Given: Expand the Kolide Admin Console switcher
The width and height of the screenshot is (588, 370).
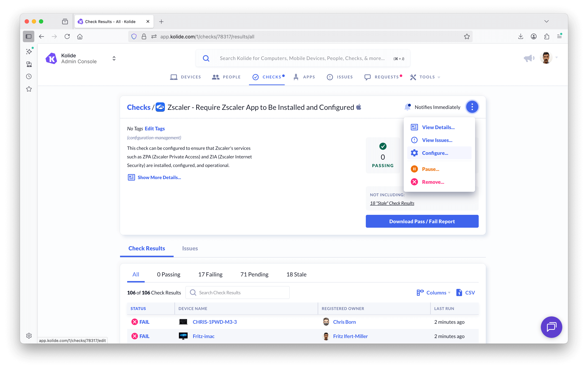Looking at the screenshot, I should coord(114,58).
